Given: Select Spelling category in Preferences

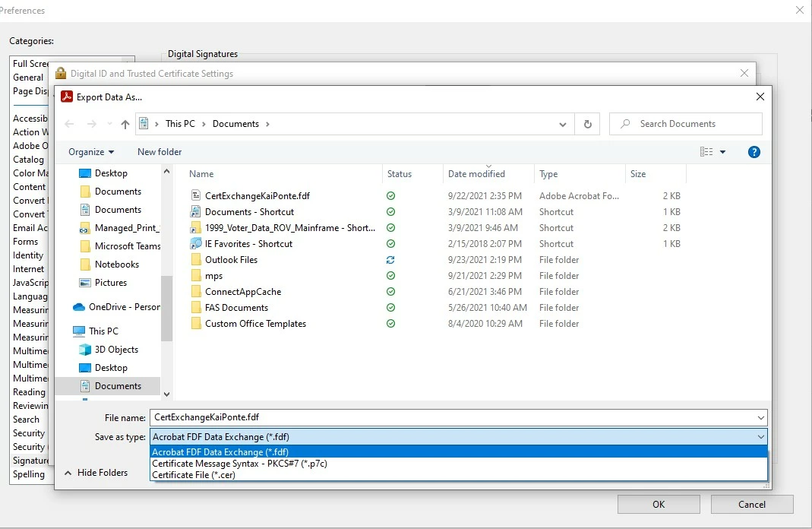Looking at the screenshot, I should pos(28,474).
